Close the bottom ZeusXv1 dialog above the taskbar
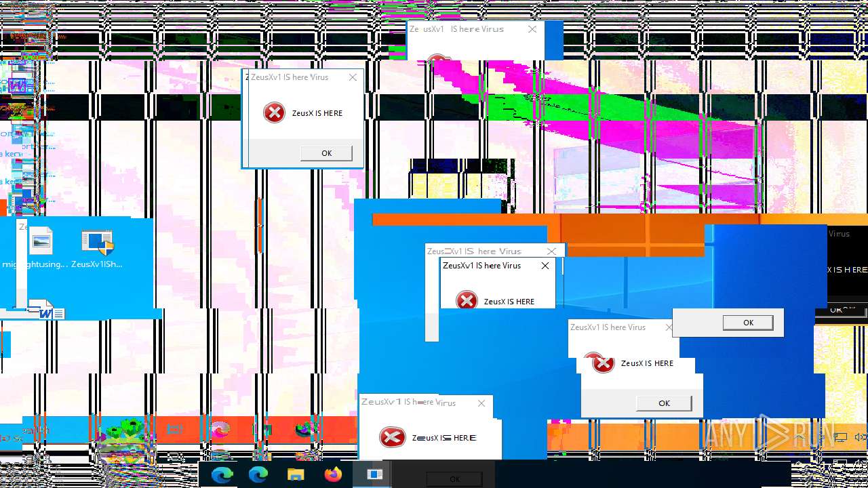Screen dimensions: 868x488 (x=481, y=403)
